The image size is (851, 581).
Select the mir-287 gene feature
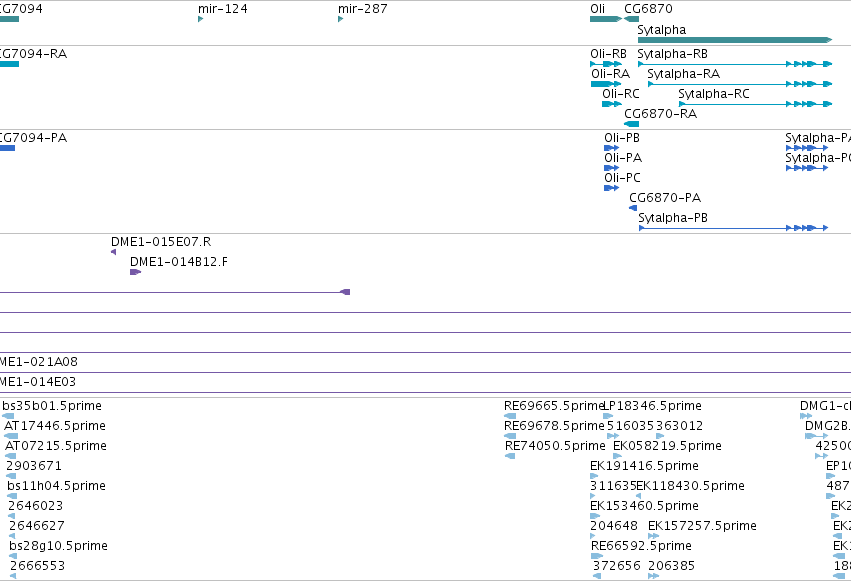340,19
